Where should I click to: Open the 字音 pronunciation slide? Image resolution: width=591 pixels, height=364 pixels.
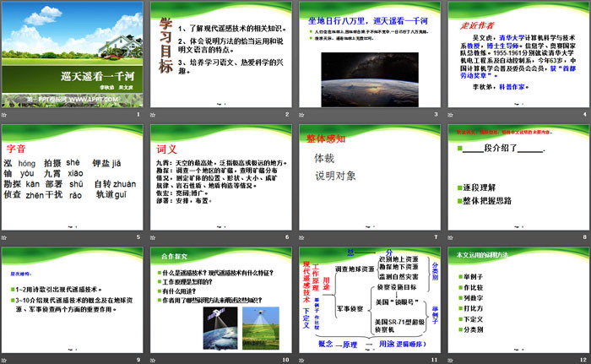click(x=72, y=179)
